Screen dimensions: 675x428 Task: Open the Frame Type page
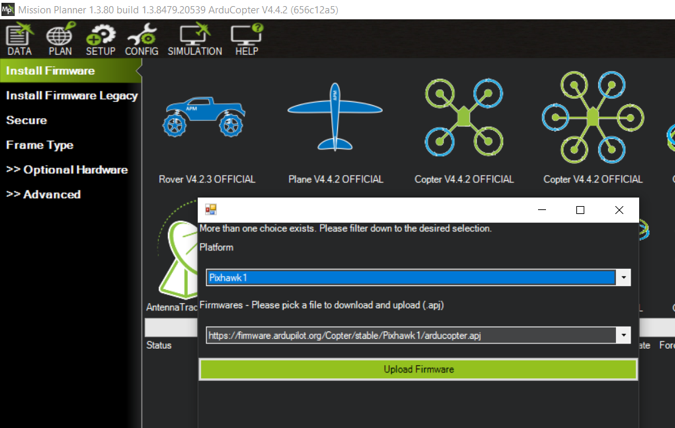40,145
